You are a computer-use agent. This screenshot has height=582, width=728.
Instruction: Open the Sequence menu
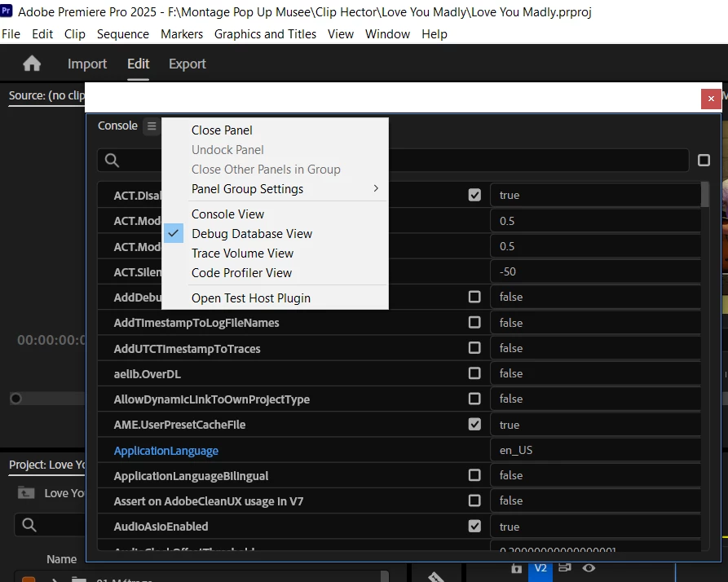123,34
